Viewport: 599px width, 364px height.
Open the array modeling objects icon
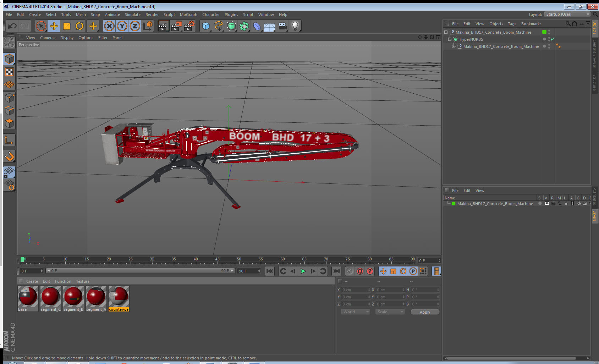[244, 26]
